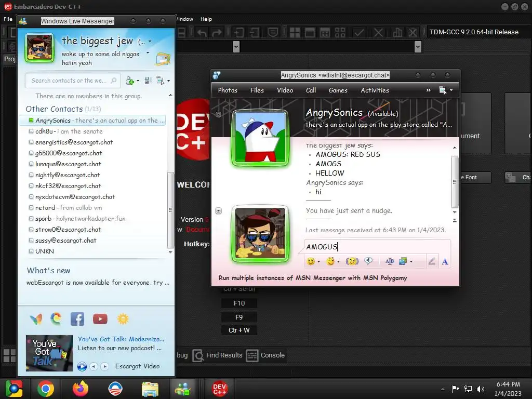Open File Explorer folder from the taskbar
This screenshot has width=532, height=399.
pyautogui.click(x=150, y=389)
